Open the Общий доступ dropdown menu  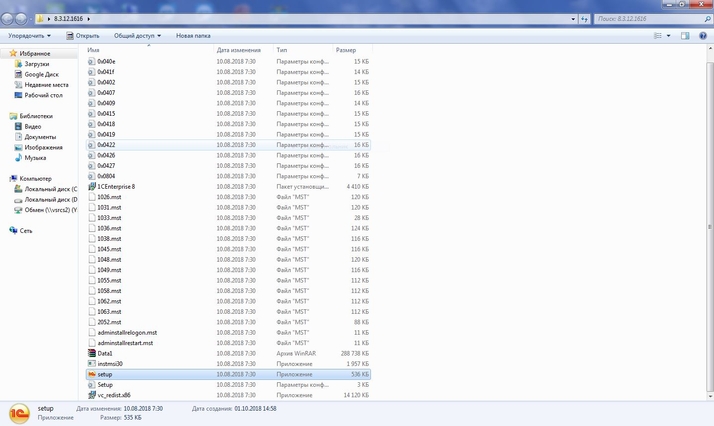point(137,35)
